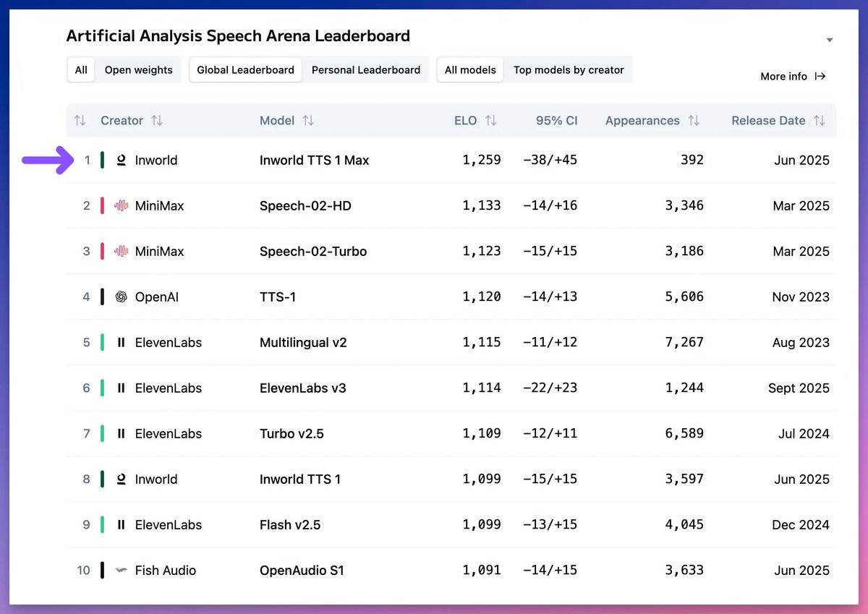The width and height of the screenshot is (868, 614).
Task: Click the Fish Audio logo icon
Action: [121, 570]
